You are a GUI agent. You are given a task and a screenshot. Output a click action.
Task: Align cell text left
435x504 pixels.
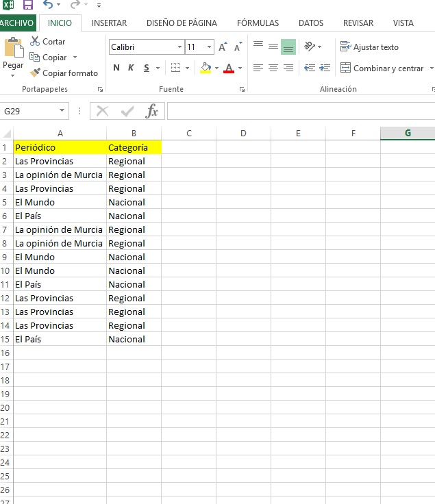pos(258,68)
